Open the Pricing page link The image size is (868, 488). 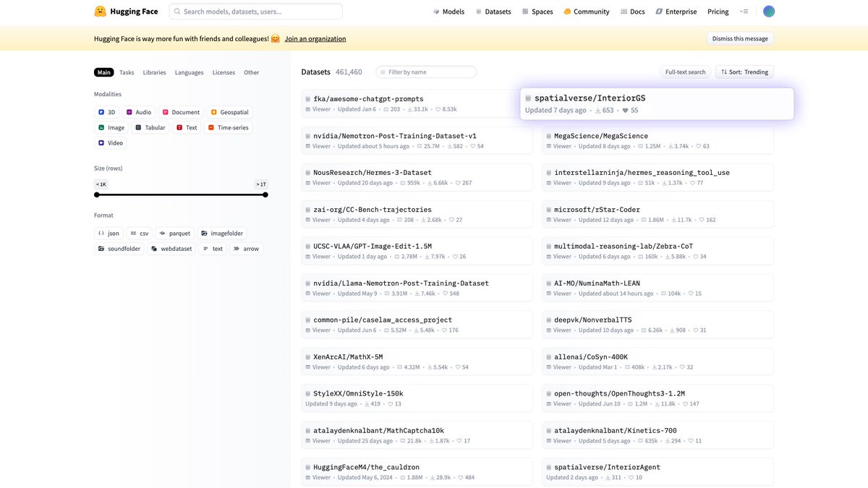718,12
